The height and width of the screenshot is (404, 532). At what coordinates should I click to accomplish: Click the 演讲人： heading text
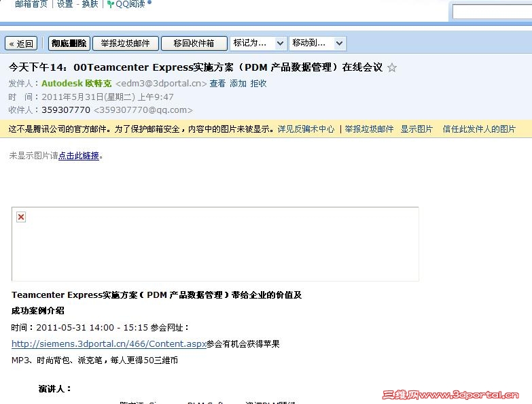coord(54,389)
